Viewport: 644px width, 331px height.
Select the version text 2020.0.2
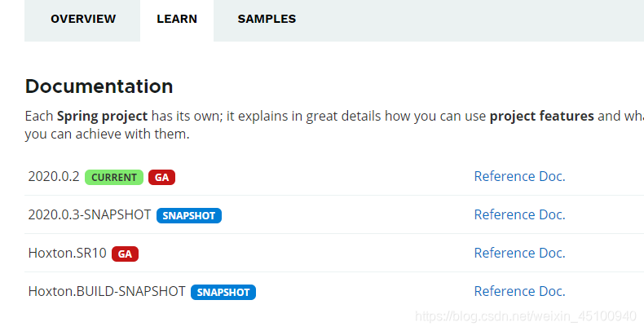[x=54, y=176]
